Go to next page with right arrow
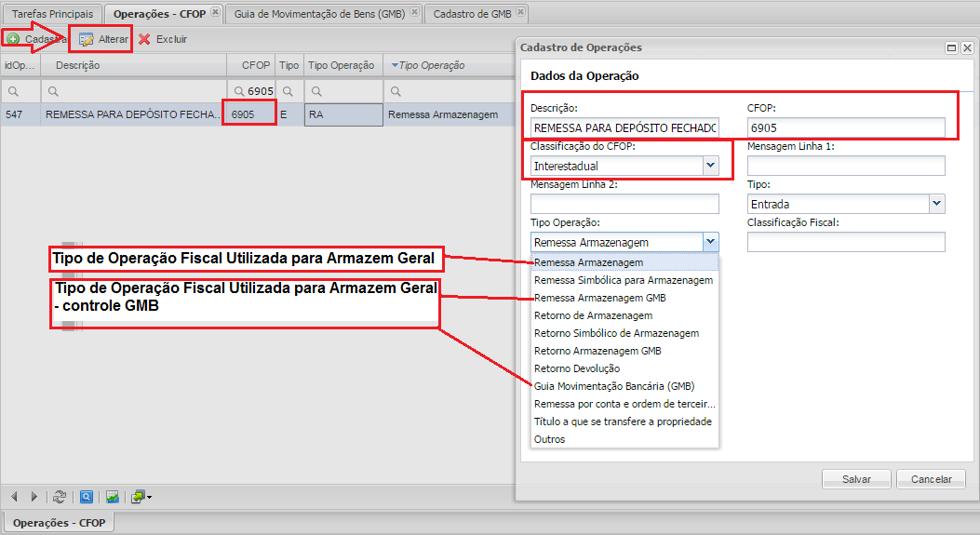The height and width of the screenshot is (535, 980). click(34, 497)
